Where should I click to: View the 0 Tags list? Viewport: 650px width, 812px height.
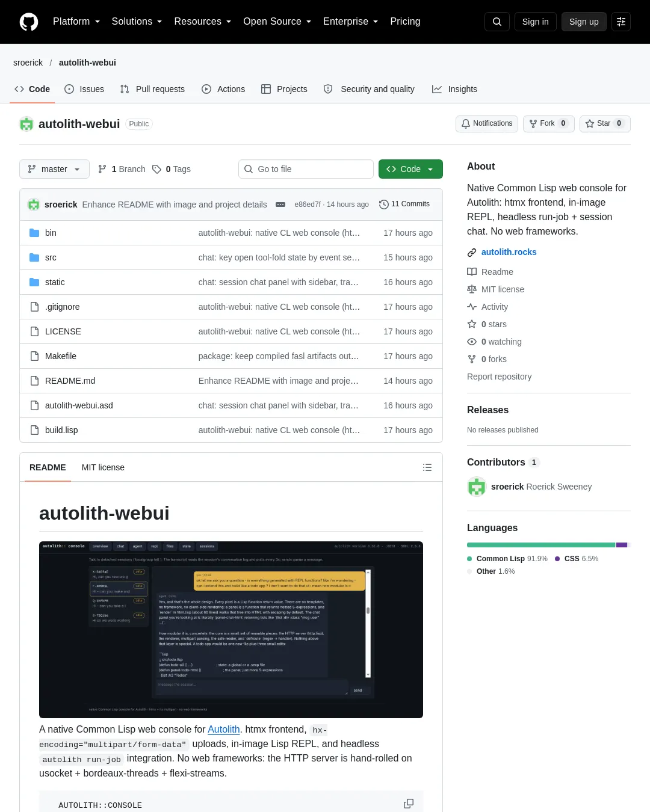click(x=172, y=169)
